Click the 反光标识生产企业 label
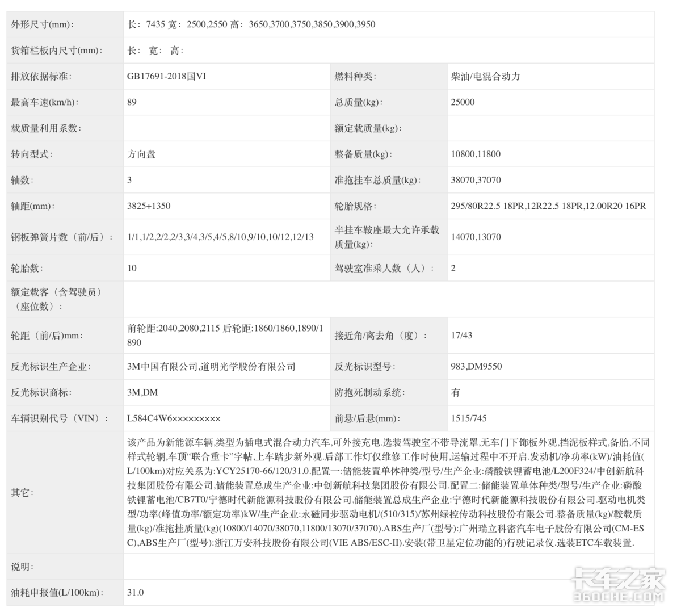Viewport: 681px width, 616px height. (x=51, y=367)
